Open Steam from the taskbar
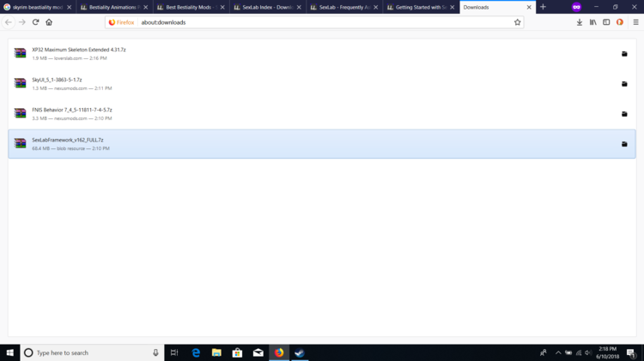The height and width of the screenshot is (361, 644). tap(300, 352)
